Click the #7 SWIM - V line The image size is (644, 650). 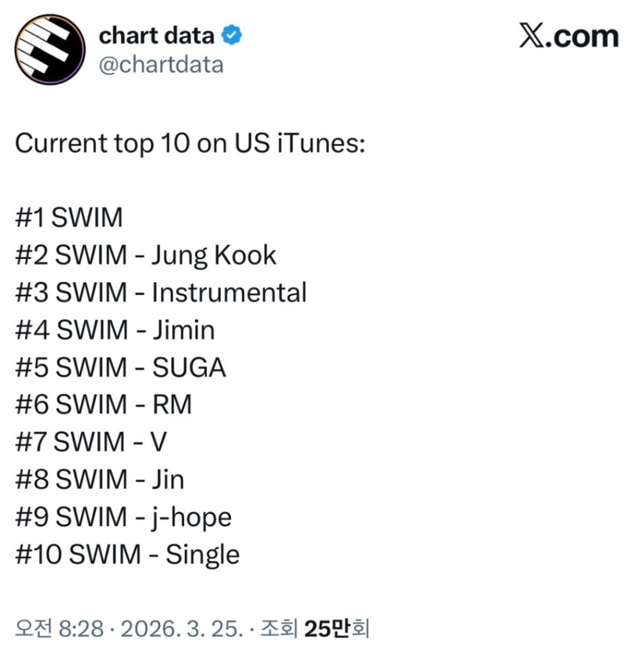(91, 442)
